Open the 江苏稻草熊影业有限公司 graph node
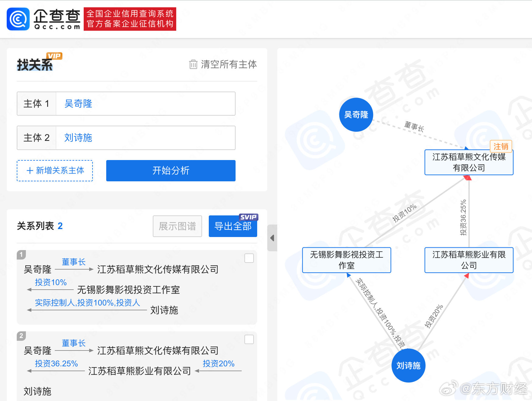The width and height of the screenshot is (532, 401). pyautogui.click(x=469, y=260)
